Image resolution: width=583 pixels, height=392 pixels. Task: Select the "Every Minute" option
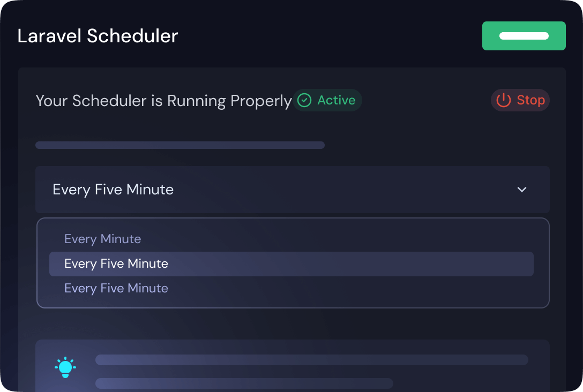click(103, 239)
